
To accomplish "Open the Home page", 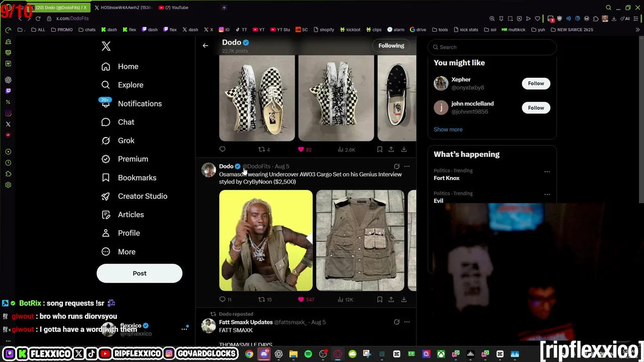I will point(120,66).
